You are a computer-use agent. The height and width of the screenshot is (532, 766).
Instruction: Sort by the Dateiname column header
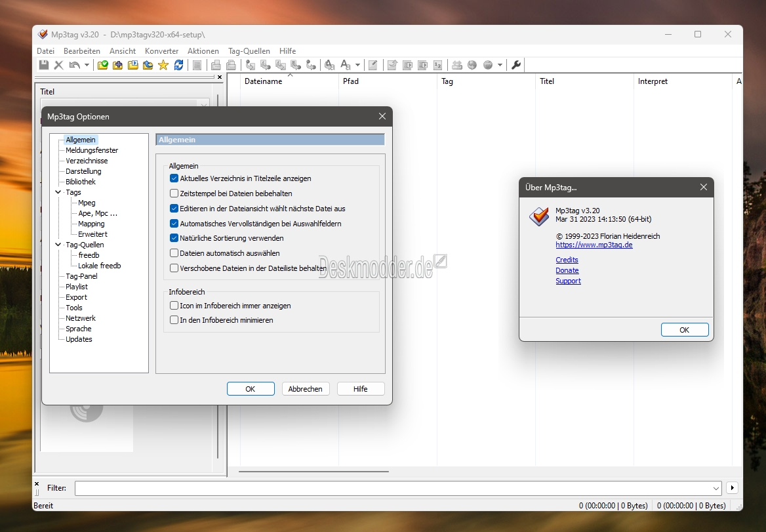tap(290, 81)
